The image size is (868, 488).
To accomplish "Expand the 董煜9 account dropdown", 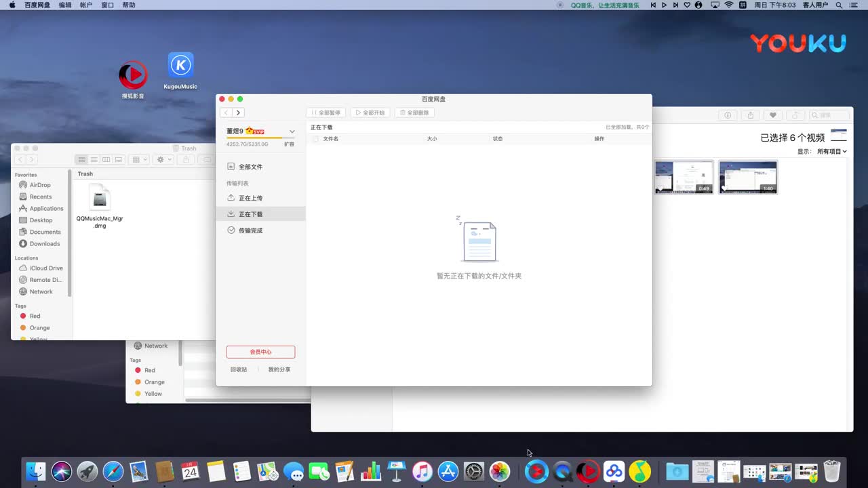I will [x=292, y=131].
